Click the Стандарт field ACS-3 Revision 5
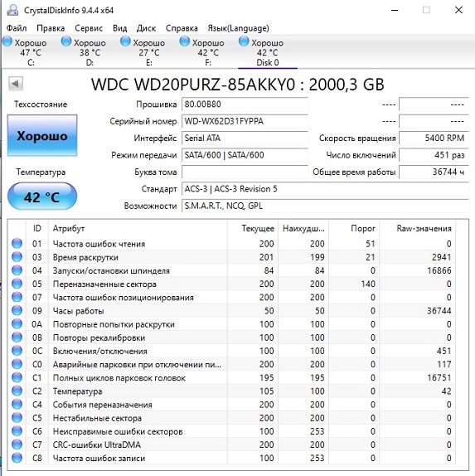Image resolution: width=475 pixels, height=476 pixels. click(325, 189)
